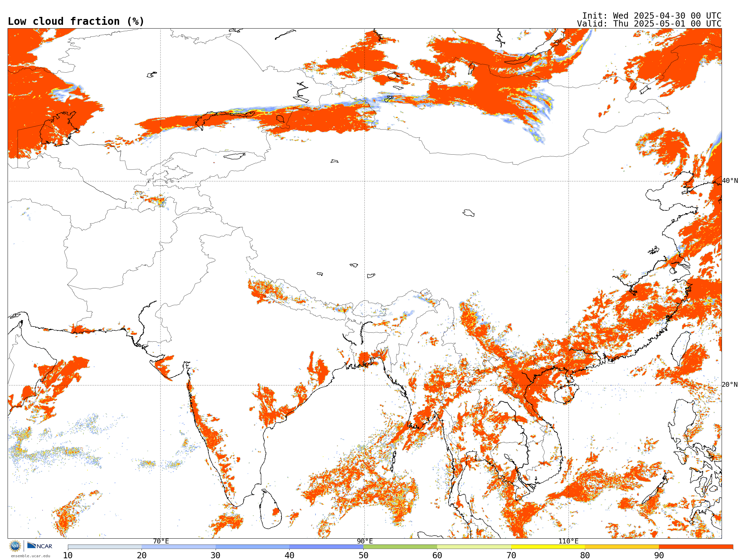744x560 pixels.
Task: Click the 60–70 percent pale yellow-green swatch
Action: click(x=474, y=547)
